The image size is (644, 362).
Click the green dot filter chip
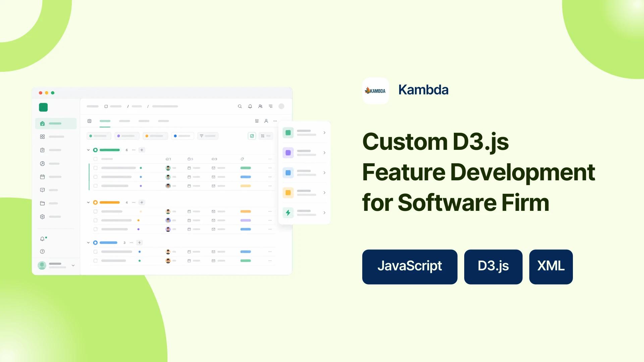coord(99,136)
